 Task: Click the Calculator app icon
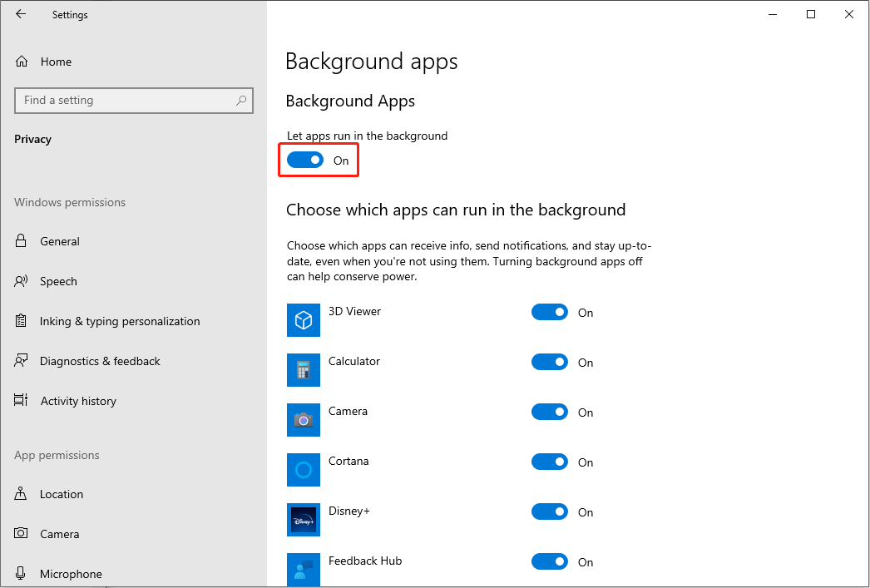pyautogui.click(x=304, y=370)
